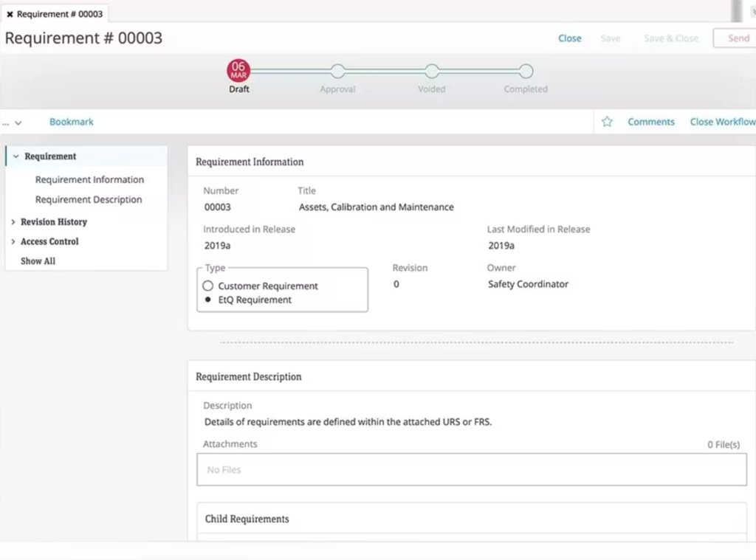
Task: Select the Approval stage circle in the workflow
Action: (x=337, y=72)
